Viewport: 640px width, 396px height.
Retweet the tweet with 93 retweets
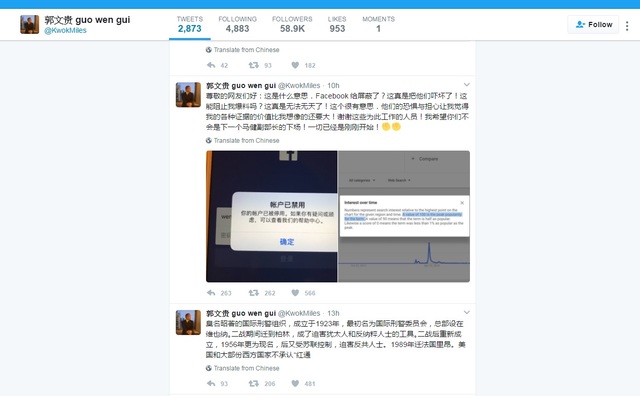point(253,65)
